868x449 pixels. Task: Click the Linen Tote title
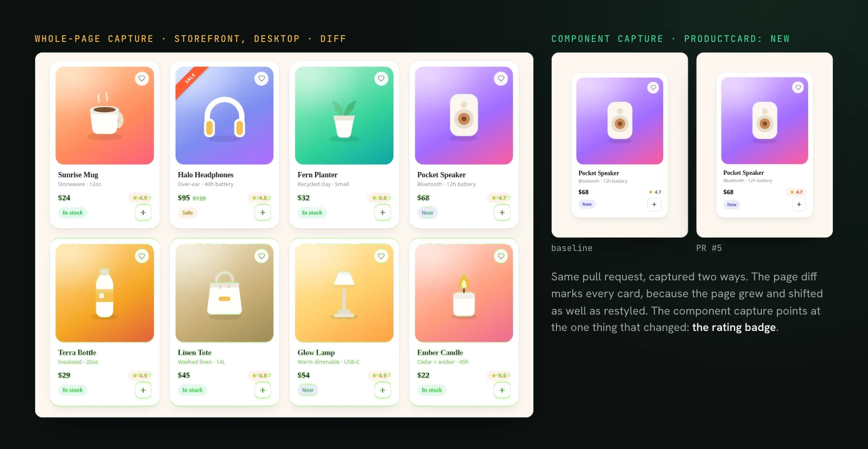point(194,353)
